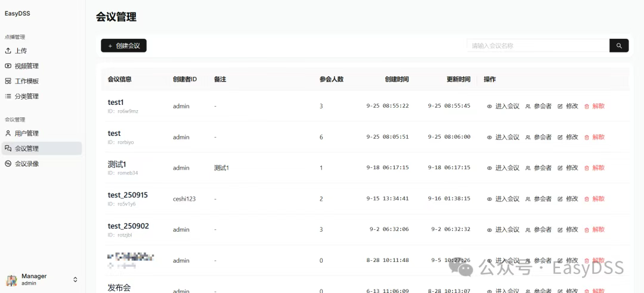The image size is (644, 293).
Task: Click the meeting name test1
Action: pyautogui.click(x=116, y=102)
